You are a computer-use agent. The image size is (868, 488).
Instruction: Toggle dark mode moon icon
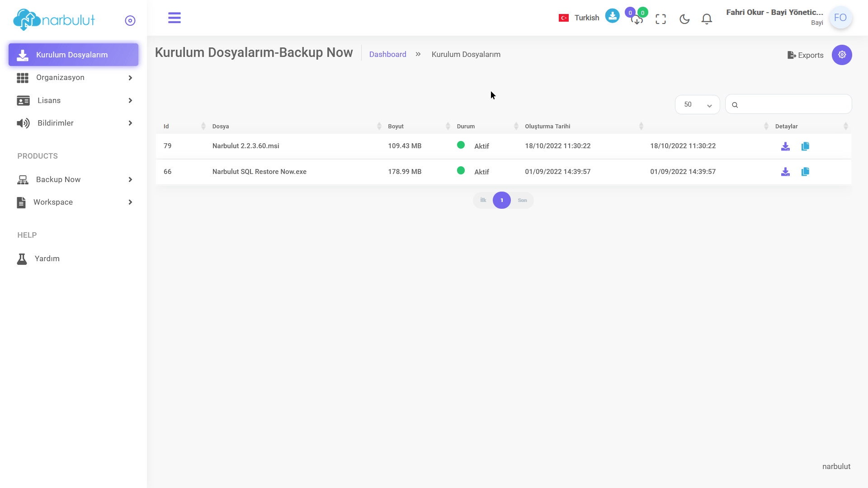click(684, 19)
